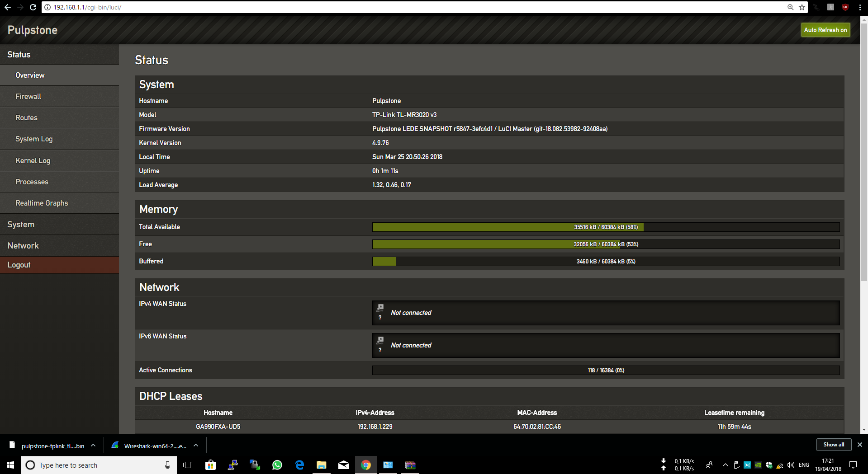Click the Pulpstone header title link
Viewport: 868px width, 474px height.
coord(33,30)
